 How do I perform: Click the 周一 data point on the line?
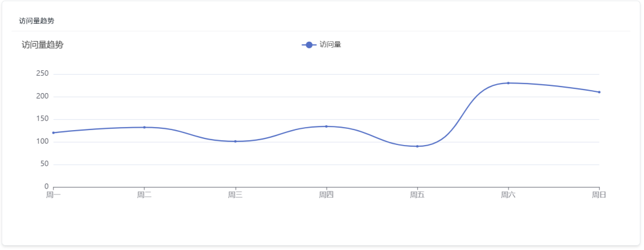[54, 132]
